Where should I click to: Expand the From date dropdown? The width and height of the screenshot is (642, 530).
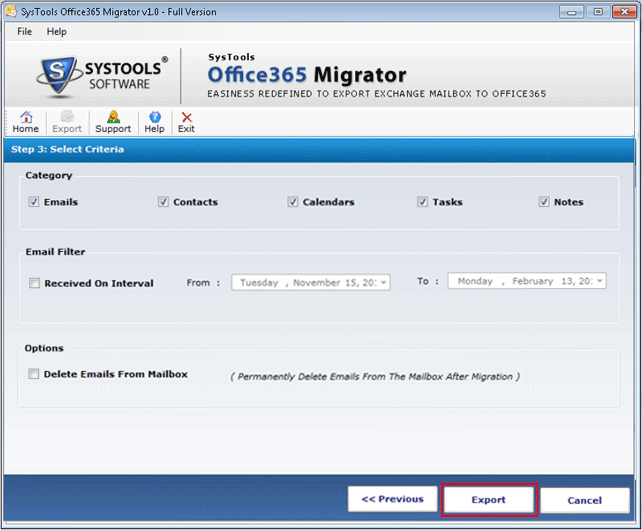[383, 283]
